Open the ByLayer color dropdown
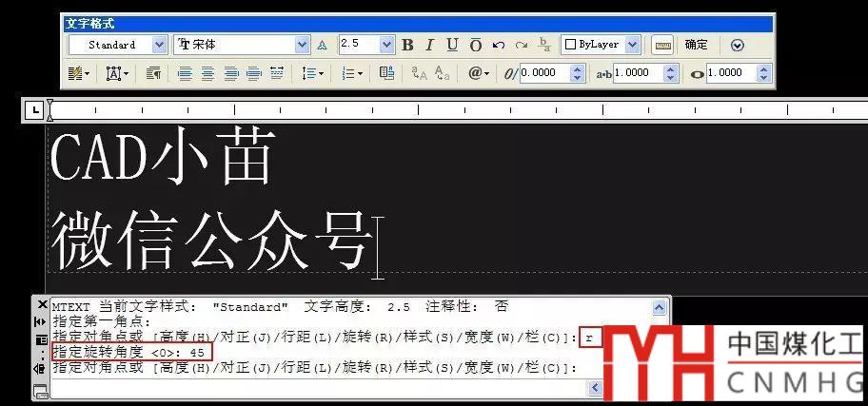Image resolution: width=868 pixels, height=406 pixels. pyautogui.click(x=632, y=45)
